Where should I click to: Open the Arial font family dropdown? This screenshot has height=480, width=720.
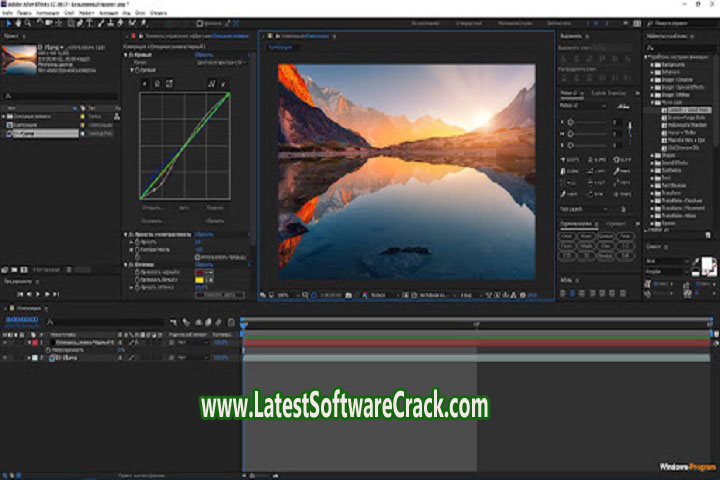668,259
